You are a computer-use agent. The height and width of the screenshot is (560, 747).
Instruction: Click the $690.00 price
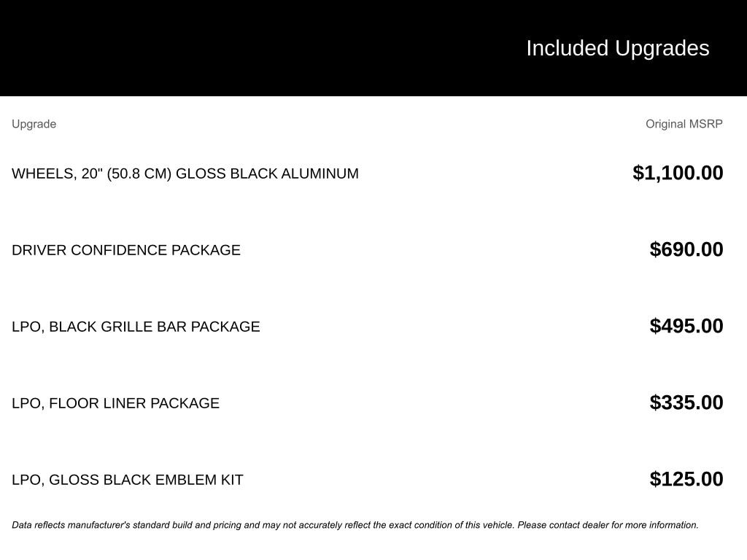[x=686, y=249]
